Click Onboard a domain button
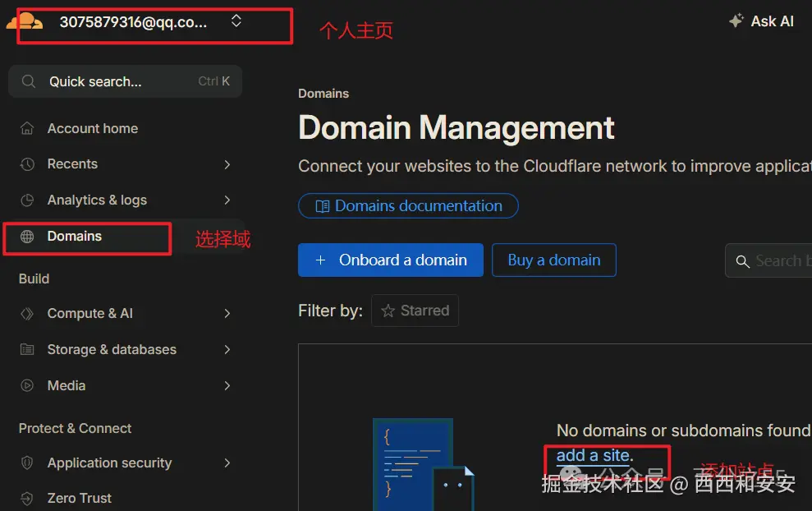The height and width of the screenshot is (511, 812). click(x=391, y=260)
